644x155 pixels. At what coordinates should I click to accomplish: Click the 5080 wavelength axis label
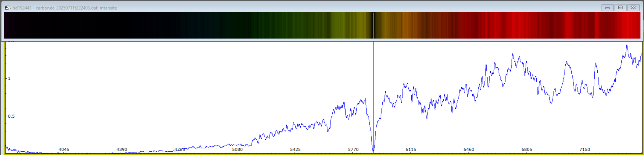pyautogui.click(x=237, y=149)
